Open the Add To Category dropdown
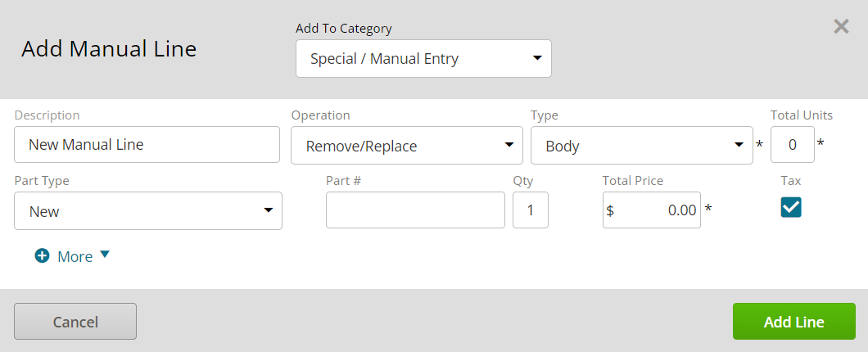Image resolution: width=868 pixels, height=352 pixels. click(x=423, y=59)
